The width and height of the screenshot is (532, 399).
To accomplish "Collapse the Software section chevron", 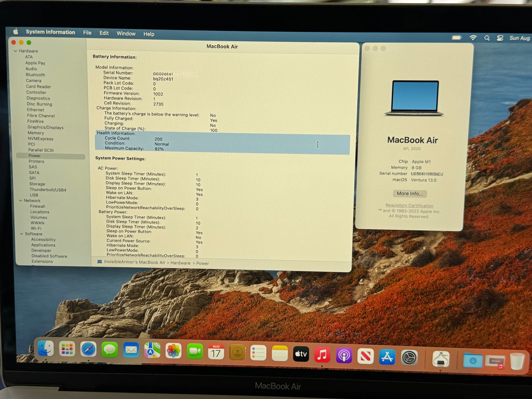I will 22,234.
